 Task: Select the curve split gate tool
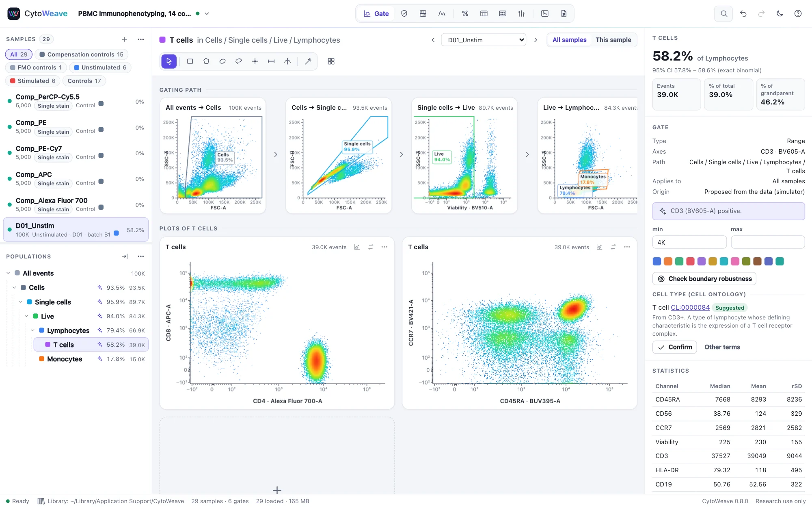(287, 61)
